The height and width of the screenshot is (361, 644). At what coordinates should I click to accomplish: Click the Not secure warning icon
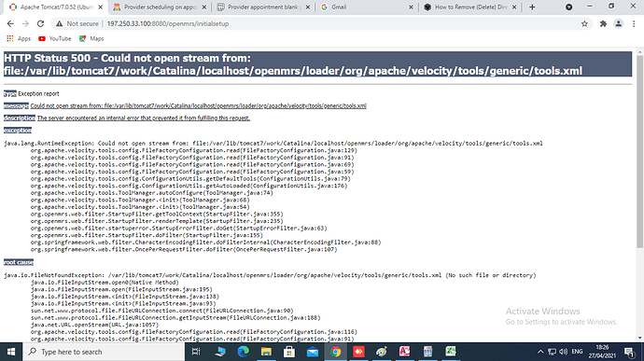(60, 24)
